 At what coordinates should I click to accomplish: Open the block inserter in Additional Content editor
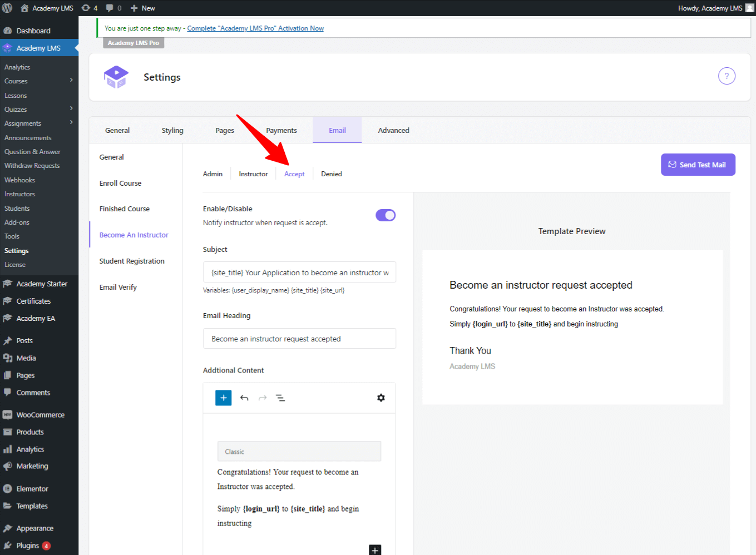(x=223, y=398)
